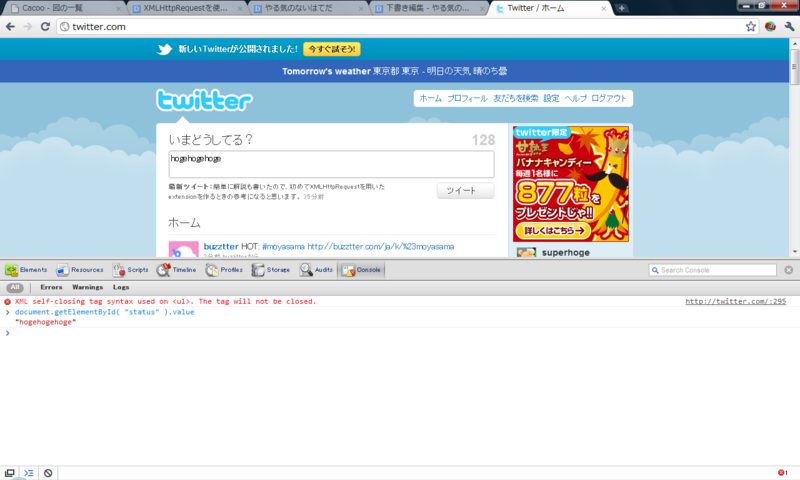800x480 pixels.
Task: Open the Elements panel in DevTools
Action: pyautogui.click(x=26, y=270)
